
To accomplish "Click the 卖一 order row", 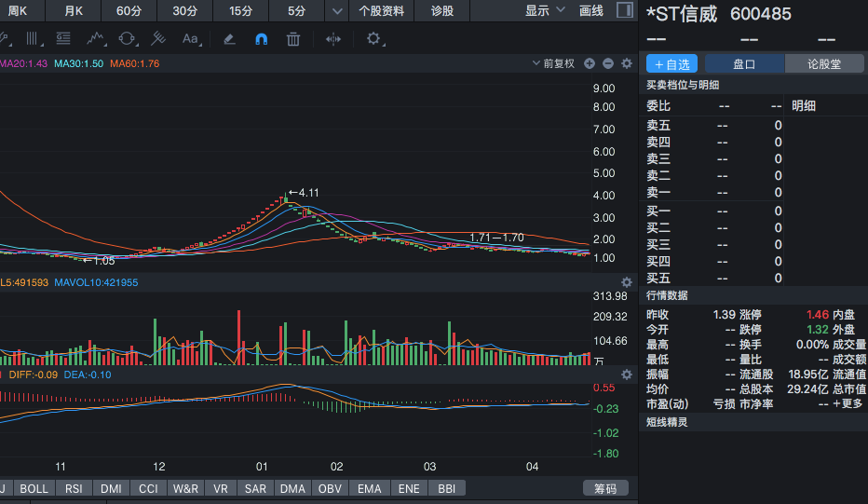I will pos(714,192).
